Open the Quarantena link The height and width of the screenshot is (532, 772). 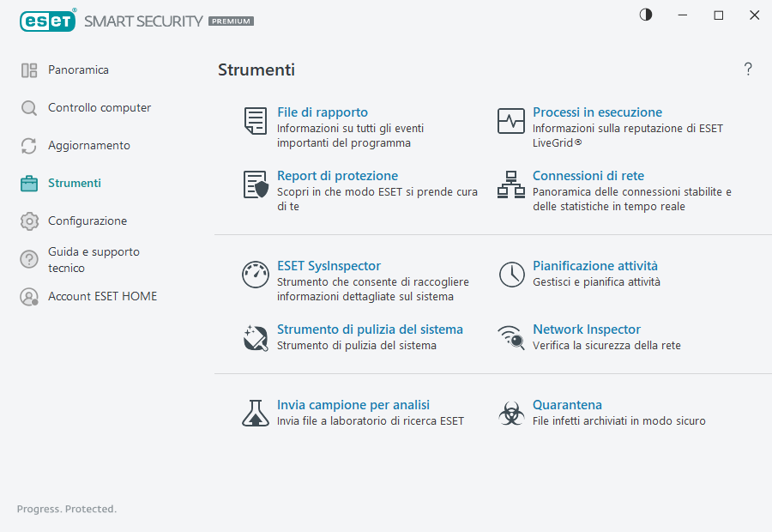tap(567, 405)
